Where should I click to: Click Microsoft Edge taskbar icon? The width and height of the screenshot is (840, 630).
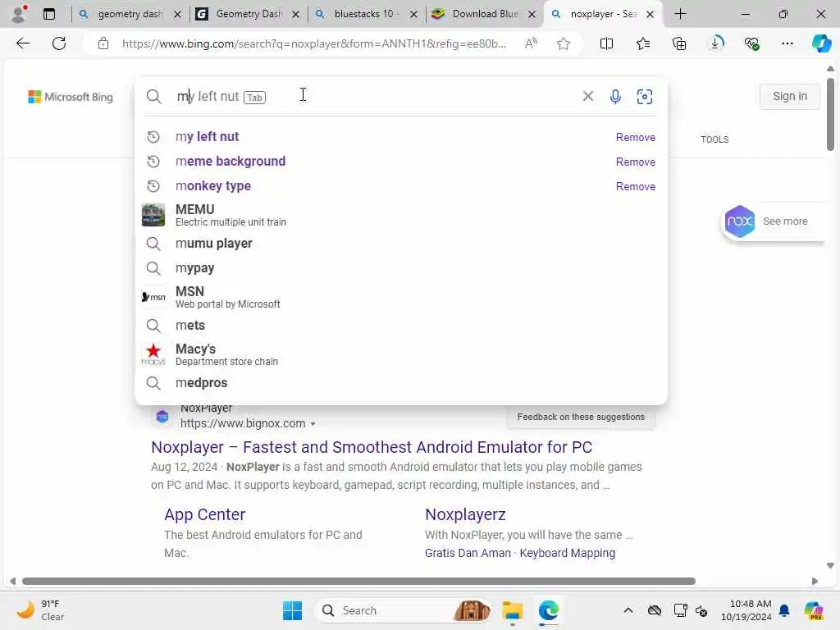point(549,610)
